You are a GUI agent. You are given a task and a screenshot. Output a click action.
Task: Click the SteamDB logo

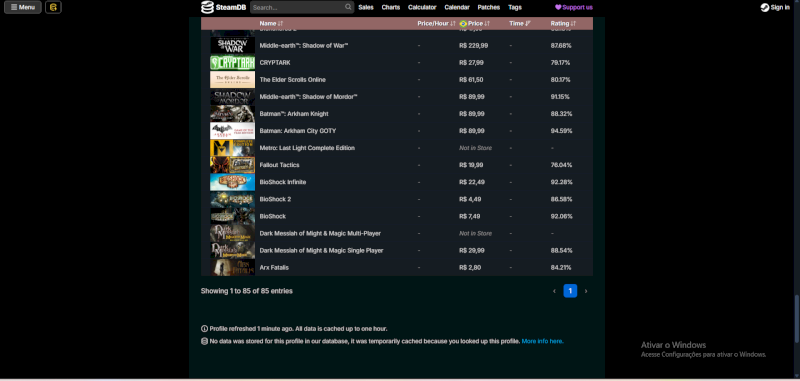coord(223,7)
